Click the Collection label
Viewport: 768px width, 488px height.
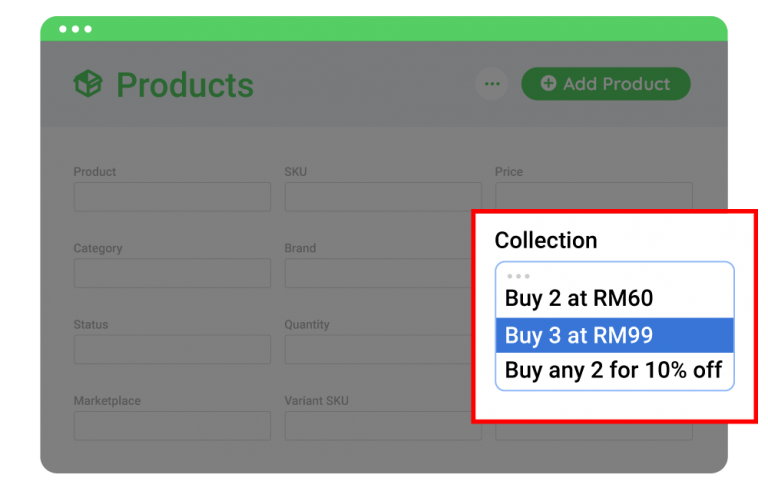coord(546,240)
